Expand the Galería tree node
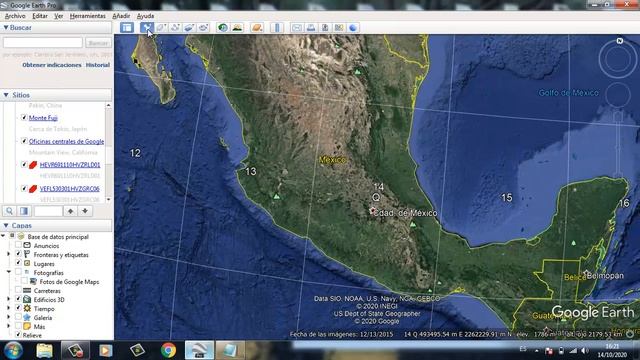Viewport: 640px width, 360px height. coord(9,317)
